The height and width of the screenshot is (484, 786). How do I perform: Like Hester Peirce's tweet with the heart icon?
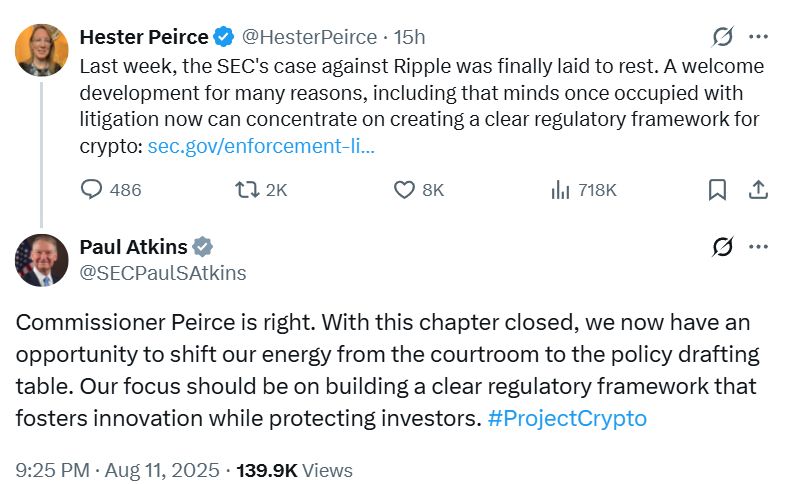404,189
